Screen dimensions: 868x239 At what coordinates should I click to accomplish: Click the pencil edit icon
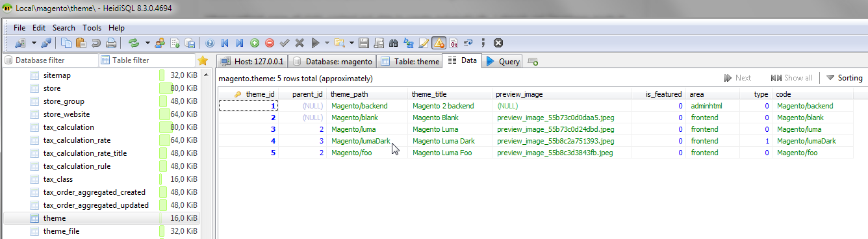pyautogui.click(x=424, y=43)
